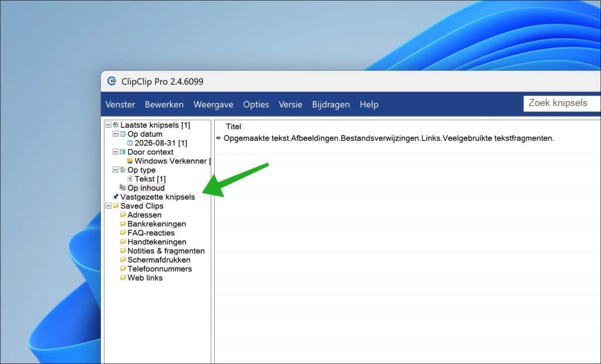The height and width of the screenshot is (364, 601).
Task: Open the Versie menu
Action: point(290,104)
